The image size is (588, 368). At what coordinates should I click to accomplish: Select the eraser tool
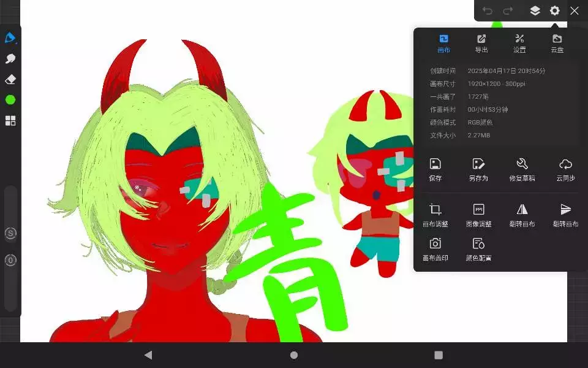[10, 80]
